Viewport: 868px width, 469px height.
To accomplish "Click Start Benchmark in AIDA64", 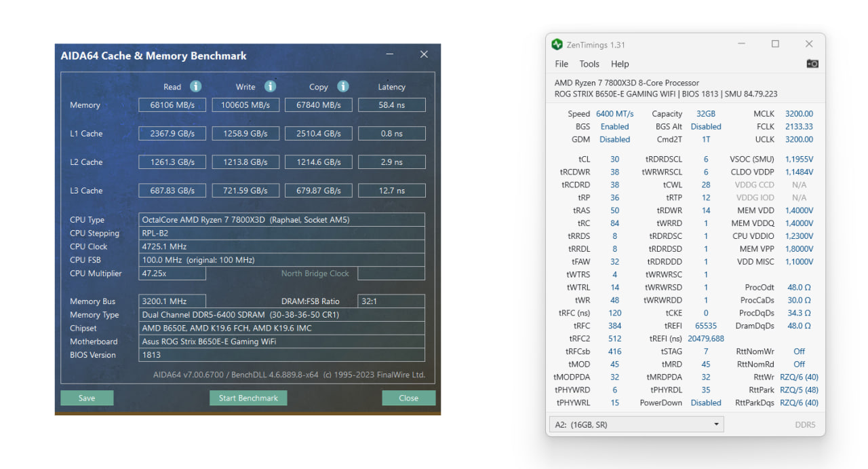I will [x=248, y=398].
